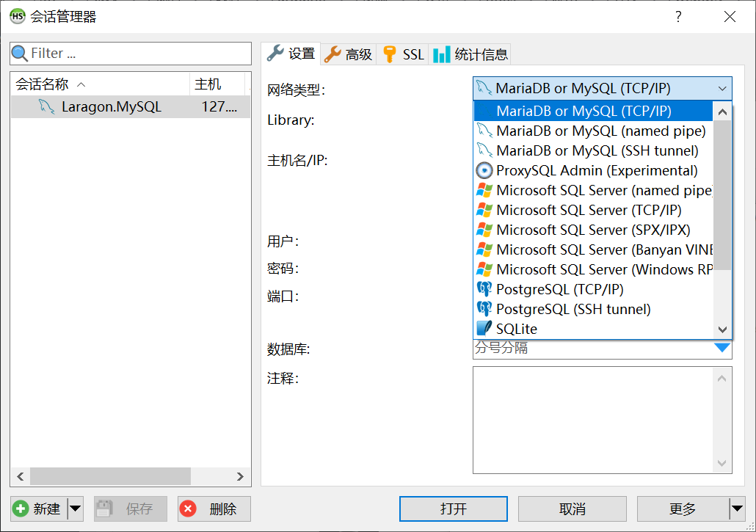Open the 更多 button dropdown arrow
The height and width of the screenshot is (532, 756).
[737, 509]
